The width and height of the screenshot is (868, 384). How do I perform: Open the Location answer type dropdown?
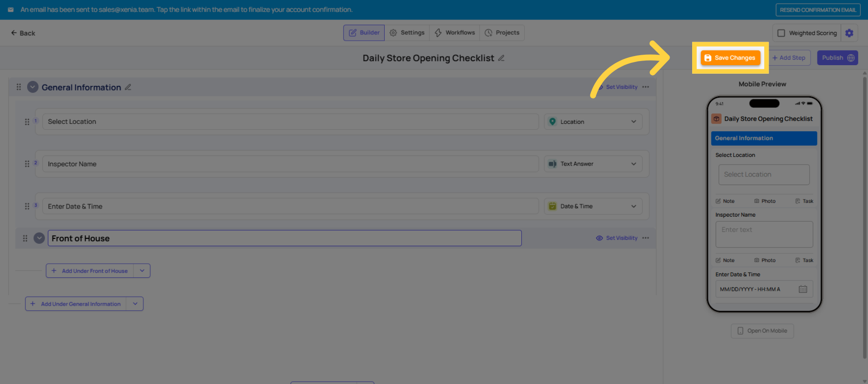[x=593, y=122]
